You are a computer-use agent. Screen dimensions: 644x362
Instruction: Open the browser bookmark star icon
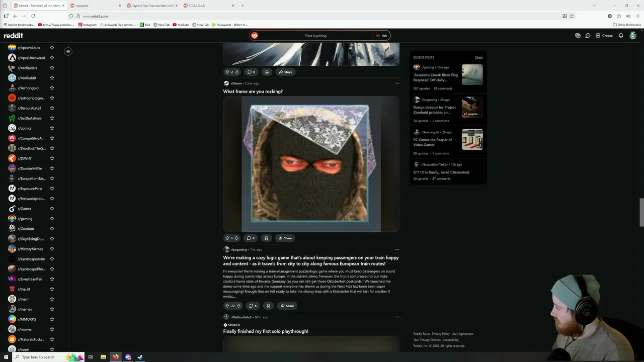[x=572, y=16]
